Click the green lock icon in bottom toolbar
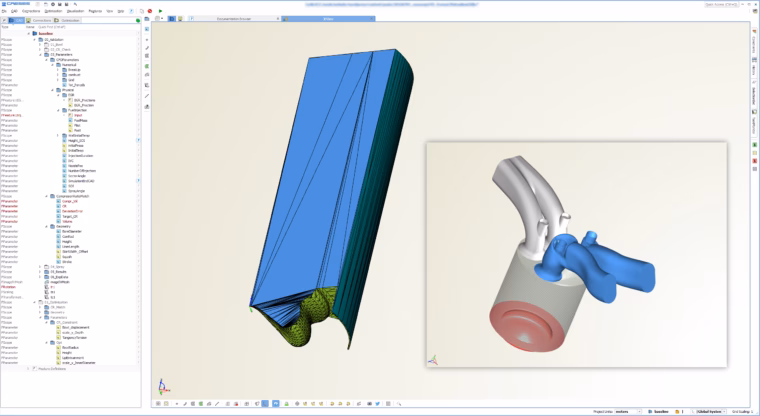Screen dimensions: 760x416 tap(286, 403)
